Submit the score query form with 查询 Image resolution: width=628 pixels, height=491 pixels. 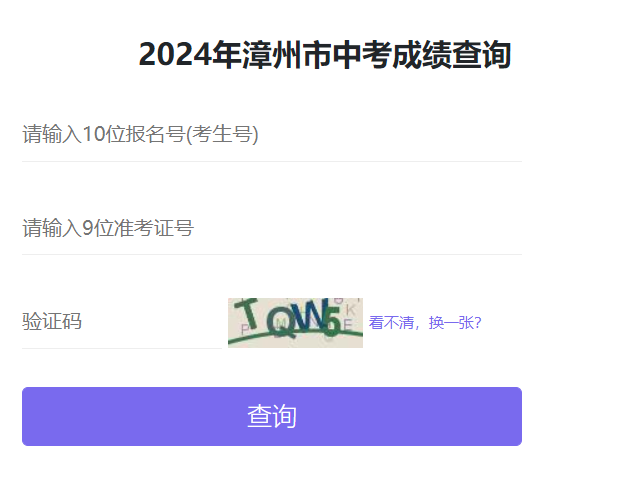pos(271,416)
